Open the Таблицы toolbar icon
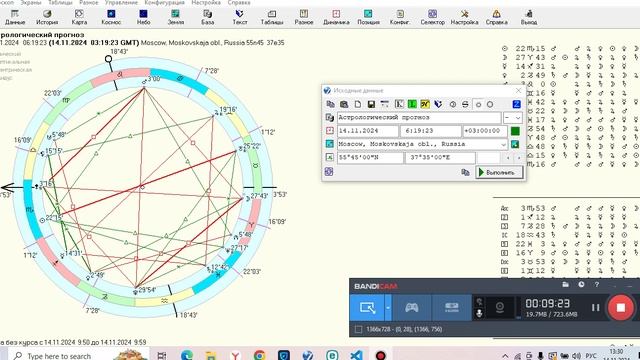Viewport: 640px width, 360px height. (272, 18)
